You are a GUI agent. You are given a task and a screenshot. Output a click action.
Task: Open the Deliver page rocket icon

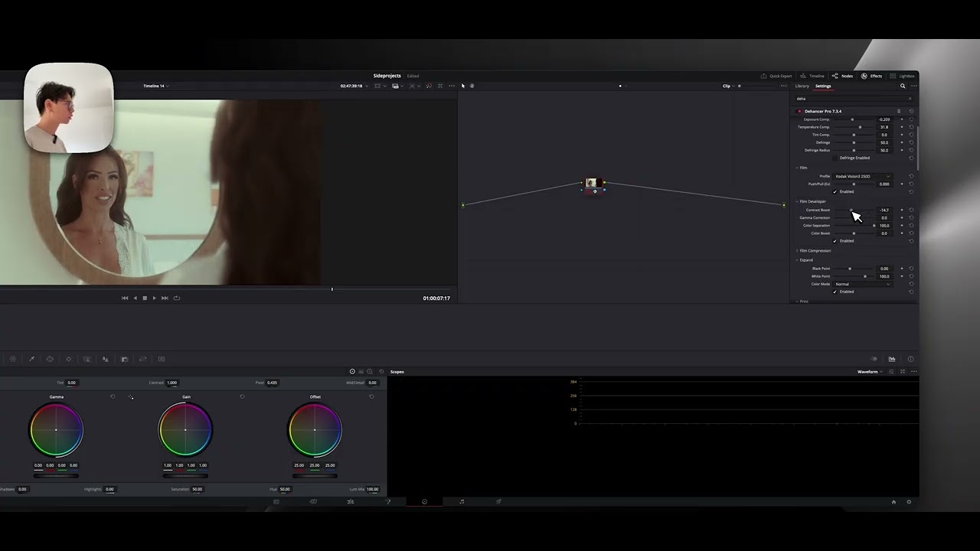498,501
